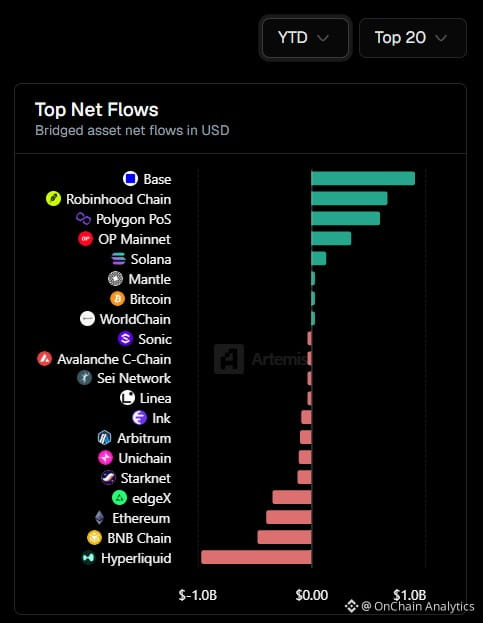
Task: Click the Base chain logo icon
Action: 130,179
